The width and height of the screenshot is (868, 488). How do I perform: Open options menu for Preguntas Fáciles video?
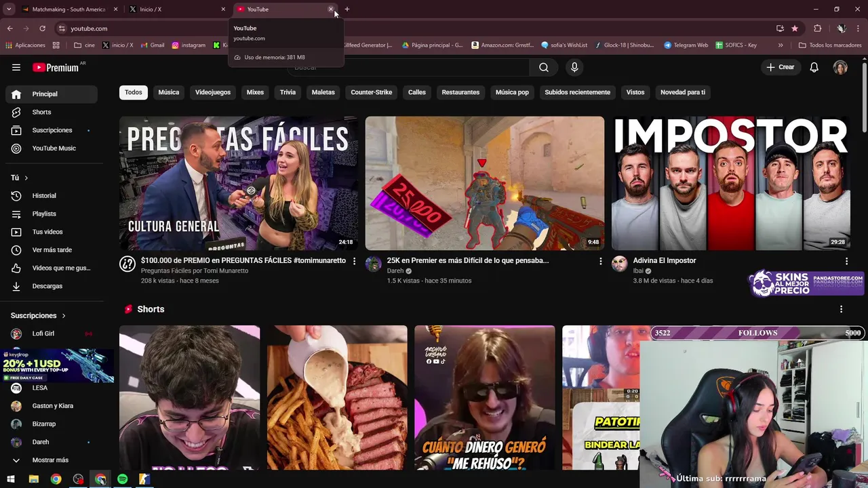(354, 261)
